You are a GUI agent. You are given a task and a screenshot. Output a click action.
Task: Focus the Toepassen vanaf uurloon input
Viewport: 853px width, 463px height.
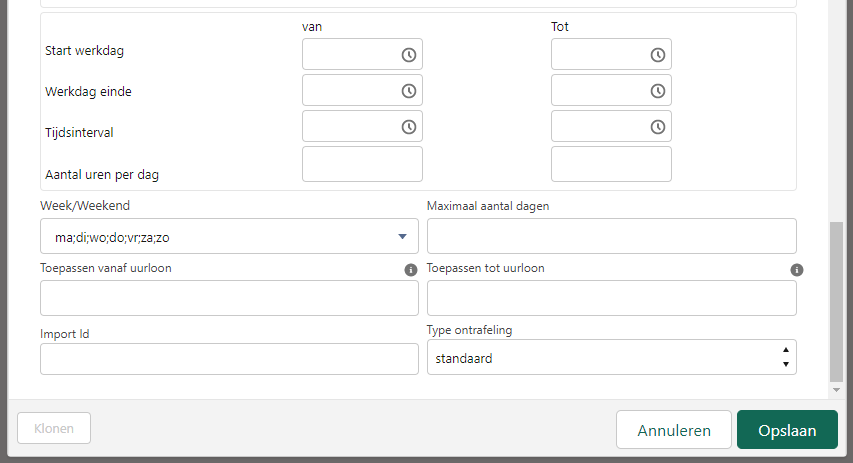(x=229, y=298)
